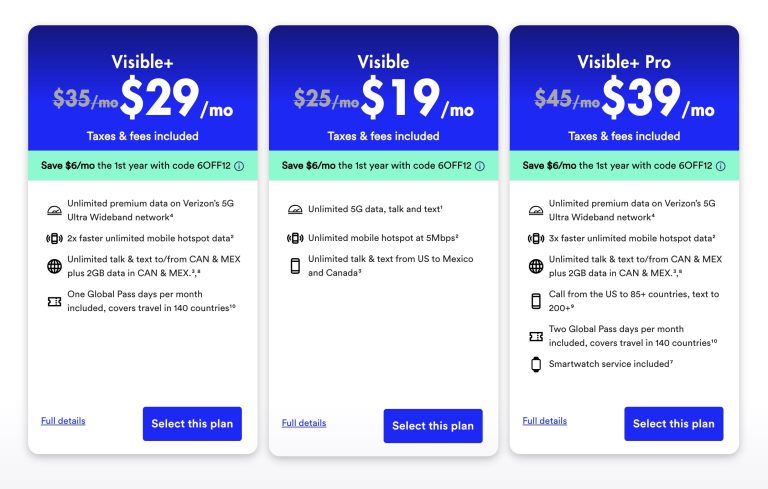
Task: Click the Global Pass ticket icon in Visible+ card
Action: pos(53,301)
